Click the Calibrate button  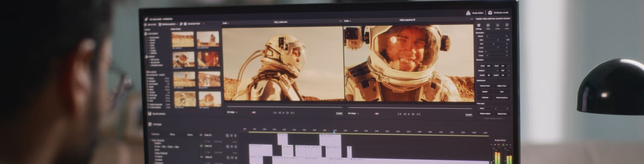pos(485,97)
